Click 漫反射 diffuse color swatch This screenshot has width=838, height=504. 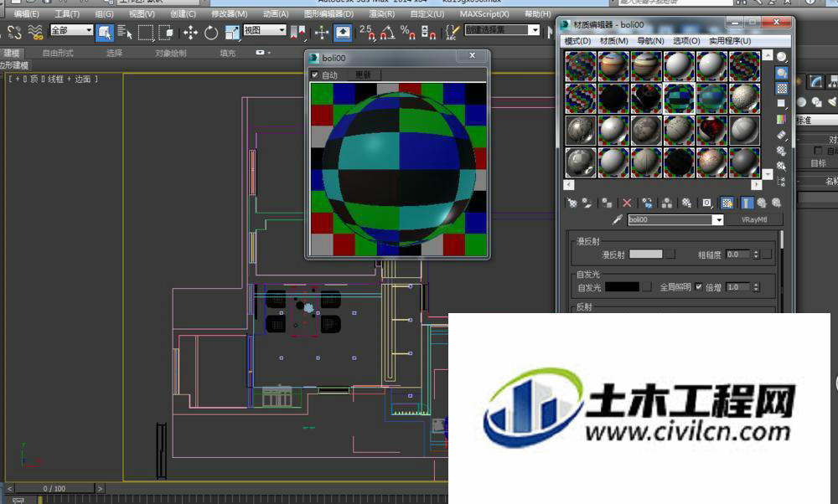[645, 255]
